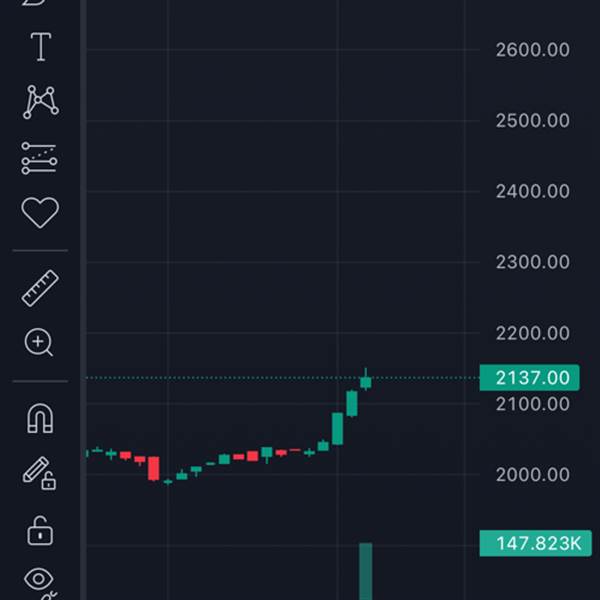Open the heart favorites icon
Image resolution: width=600 pixels, height=600 pixels.
[x=40, y=212]
